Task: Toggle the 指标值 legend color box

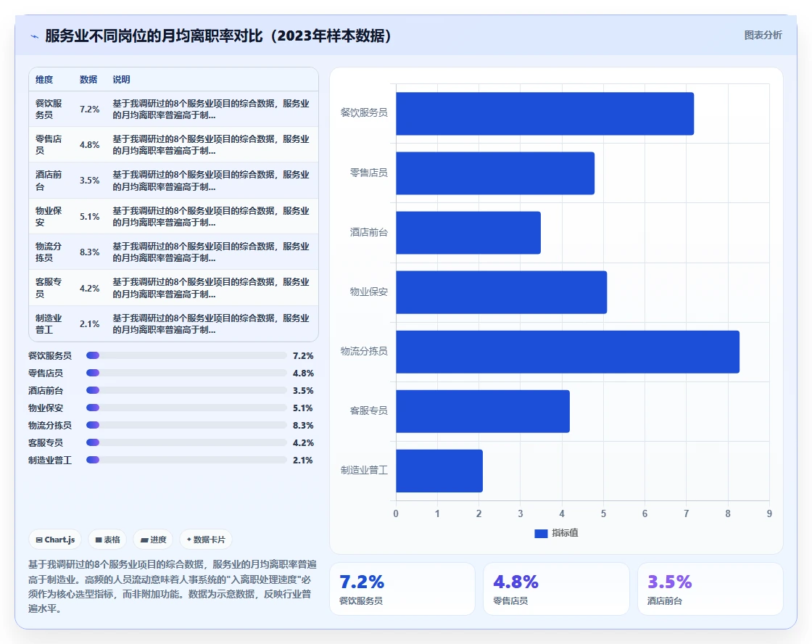Action: (541, 533)
